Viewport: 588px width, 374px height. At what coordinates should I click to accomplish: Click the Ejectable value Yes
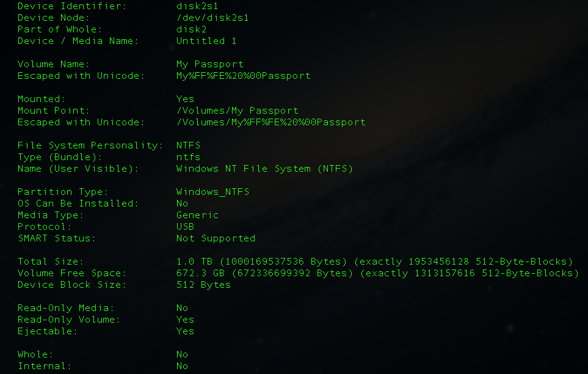coord(185,331)
